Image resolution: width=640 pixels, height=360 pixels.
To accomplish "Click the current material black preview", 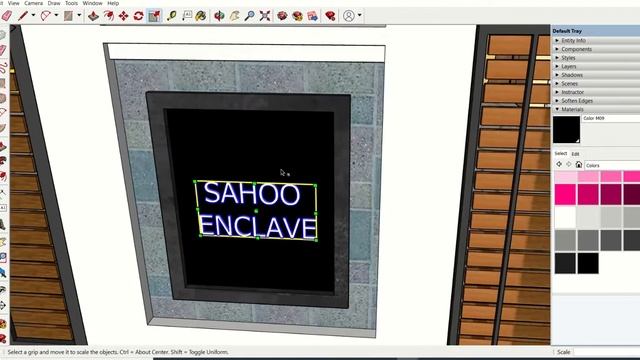I will click(567, 129).
